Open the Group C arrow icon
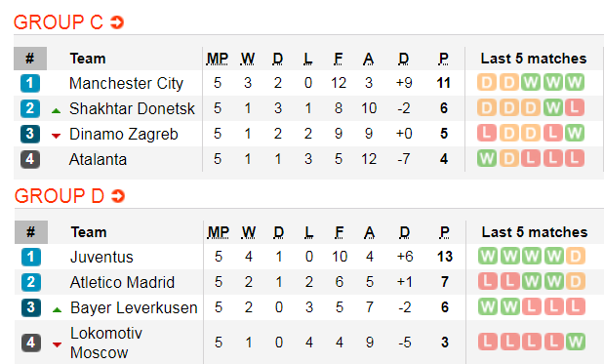604x364 pixels. [117, 22]
